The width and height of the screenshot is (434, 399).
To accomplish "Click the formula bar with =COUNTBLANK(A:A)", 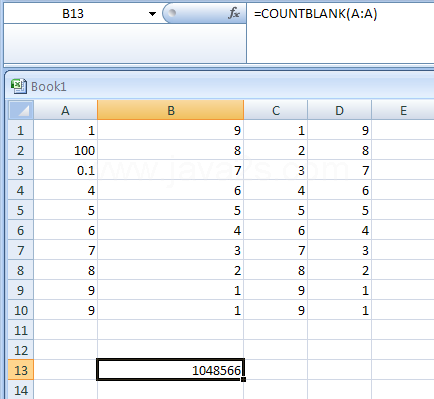I will pyautogui.click(x=340, y=33).
